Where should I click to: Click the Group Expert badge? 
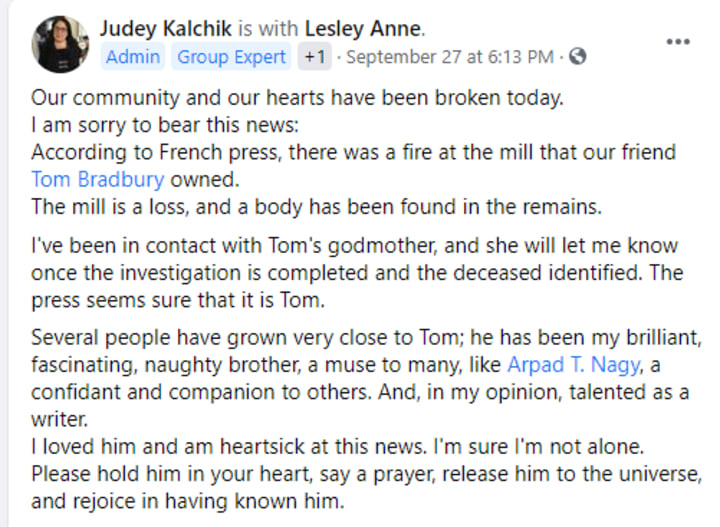[231, 57]
